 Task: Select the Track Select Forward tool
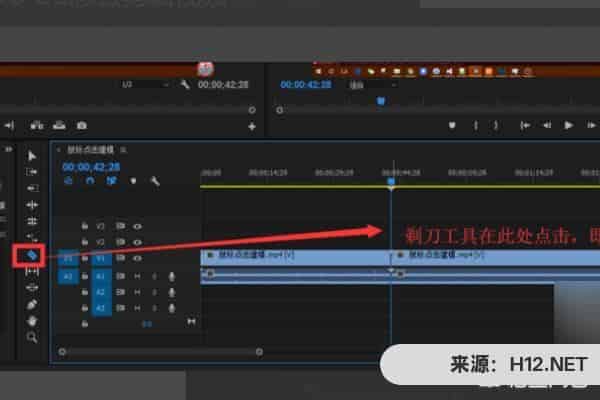[32, 172]
